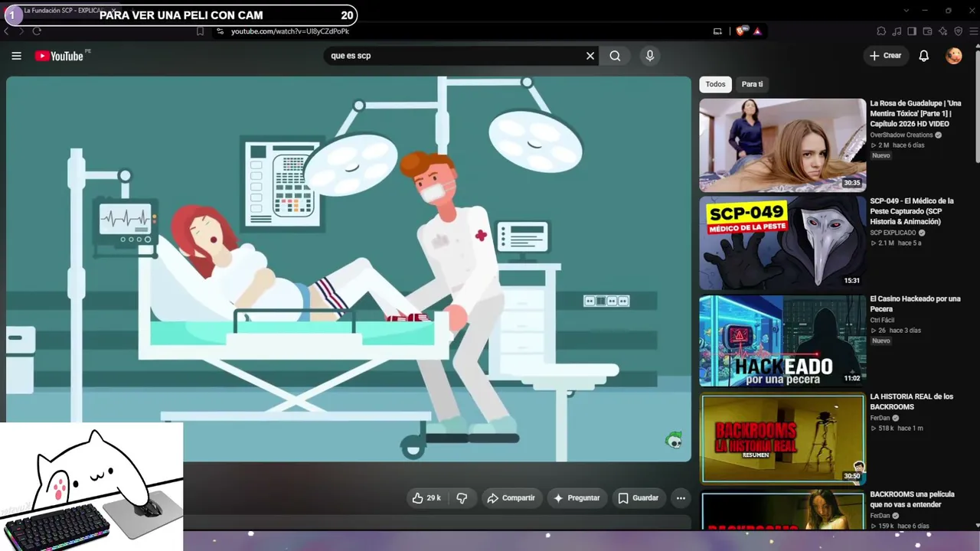Select the 'Todos' filter chip
Viewport: 980px width, 551px height.
click(x=715, y=84)
